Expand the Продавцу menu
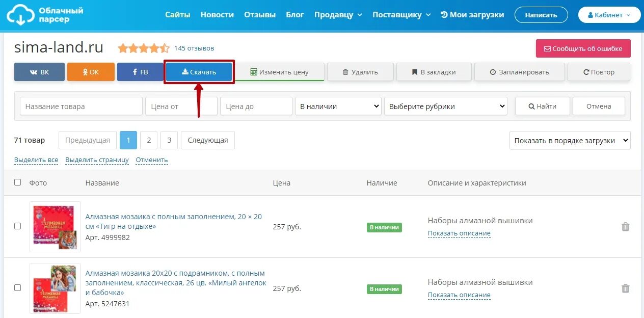 coord(338,15)
